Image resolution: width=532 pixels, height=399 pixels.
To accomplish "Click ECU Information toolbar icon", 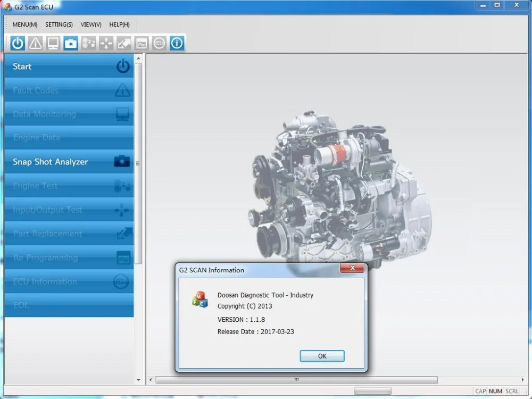I will tap(159, 43).
